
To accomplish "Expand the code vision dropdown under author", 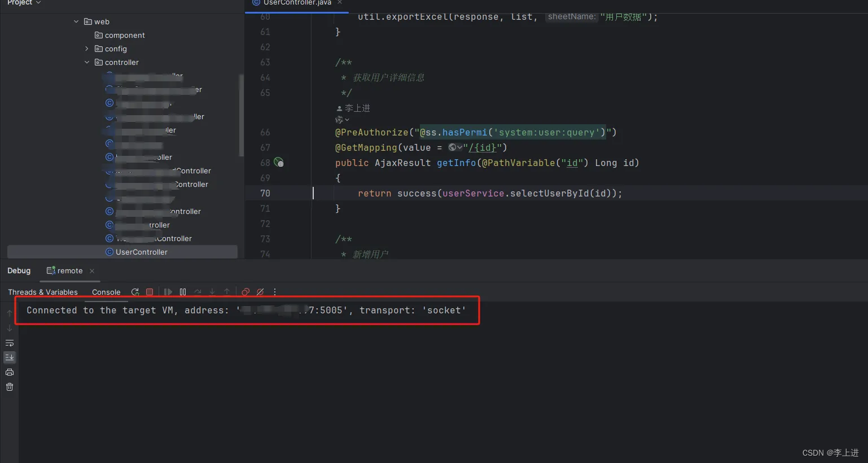I will pos(343,120).
